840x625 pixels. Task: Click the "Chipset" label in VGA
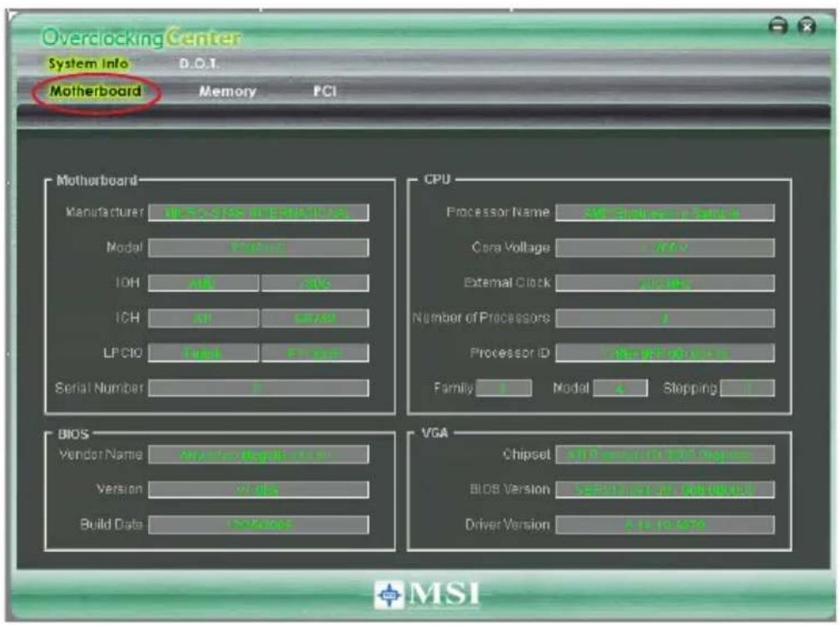[x=526, y=454]
